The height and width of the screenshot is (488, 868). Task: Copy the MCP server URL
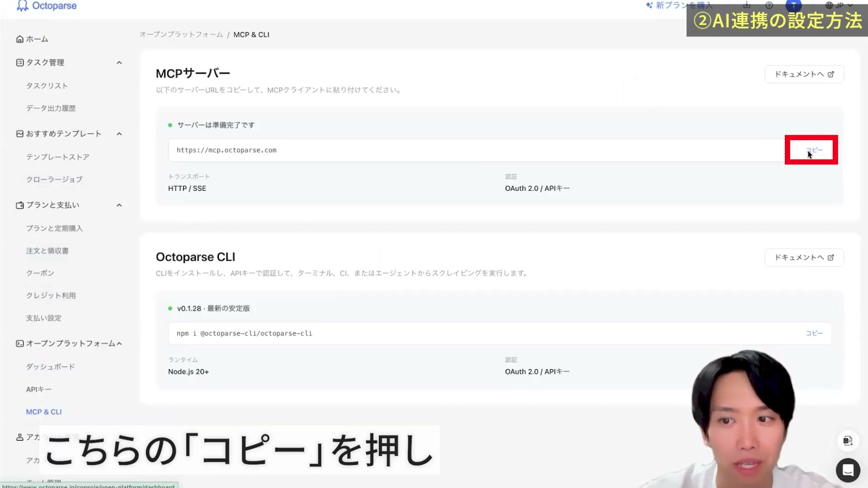coord(814,150)
